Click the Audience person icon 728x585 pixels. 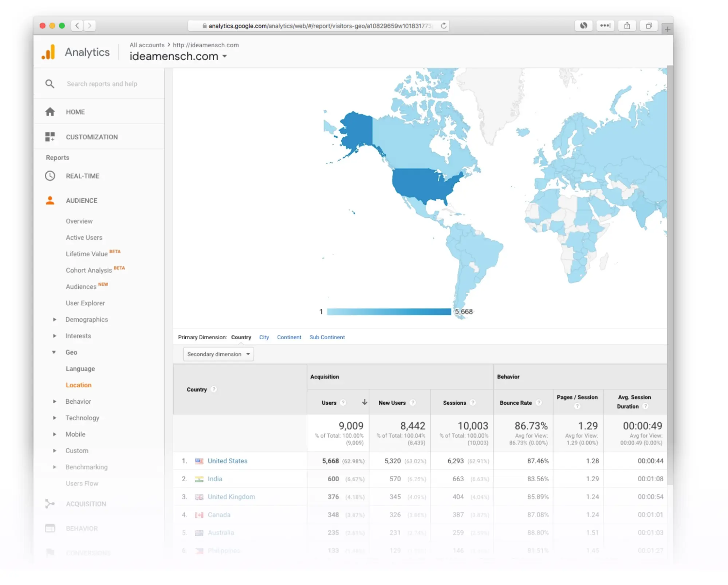pos(50,201)
